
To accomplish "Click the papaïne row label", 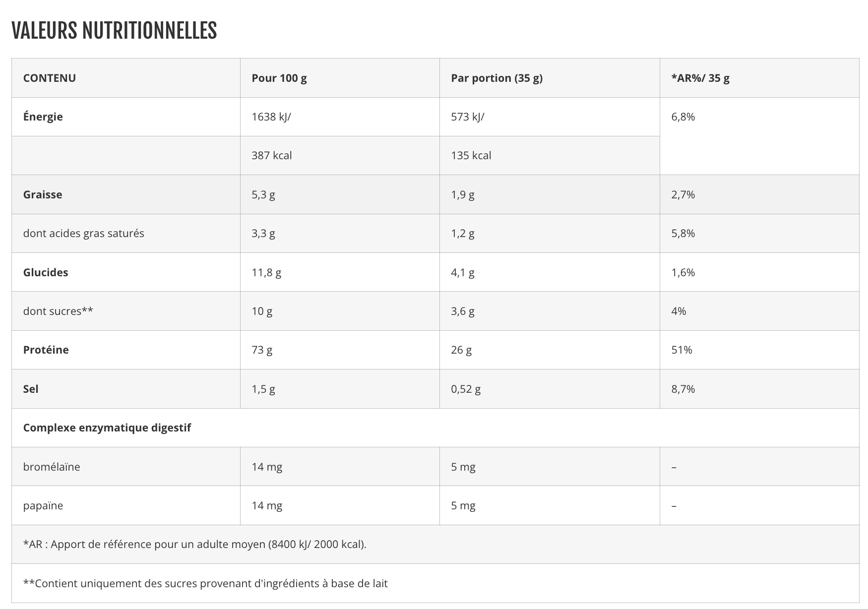I will pyautogui.click(x=43, y=505).
